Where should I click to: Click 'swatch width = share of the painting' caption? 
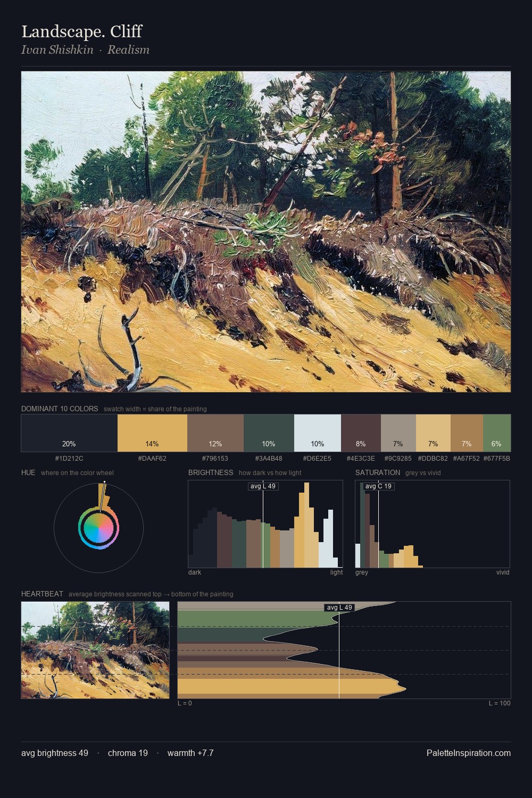155,409
